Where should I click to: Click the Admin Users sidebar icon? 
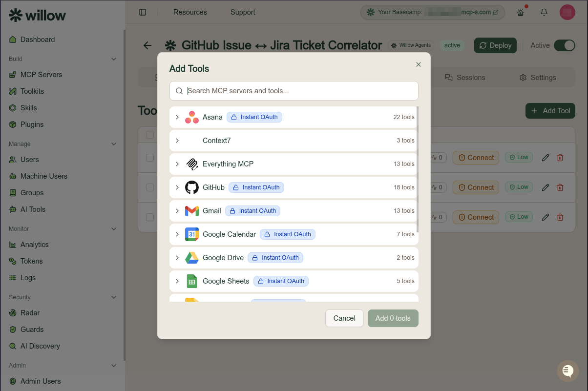[13, 381]
